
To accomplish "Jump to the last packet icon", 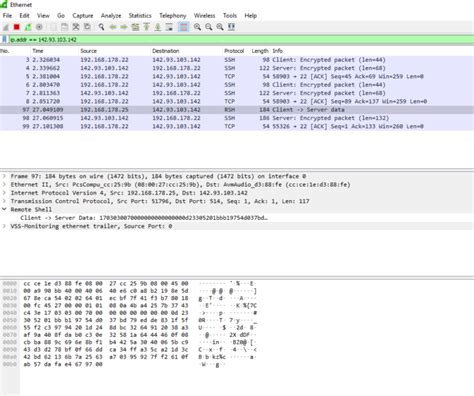I will [158, 27].
